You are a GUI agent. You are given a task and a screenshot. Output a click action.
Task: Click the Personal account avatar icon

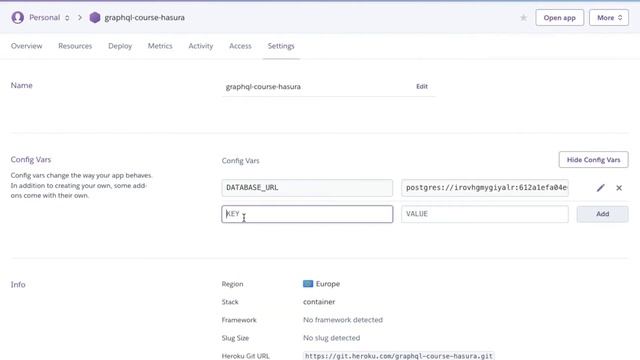[x=18, y=18]
